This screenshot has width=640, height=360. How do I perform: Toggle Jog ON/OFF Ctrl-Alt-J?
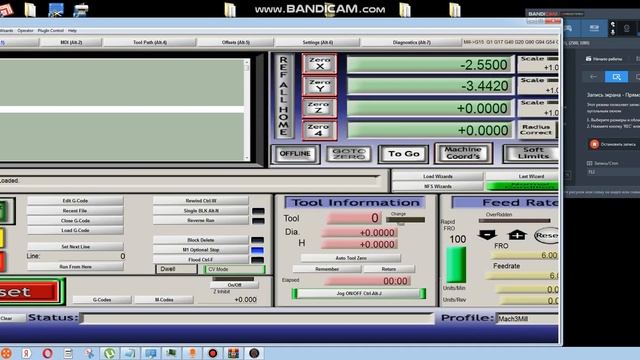click(x=359, y=293)
